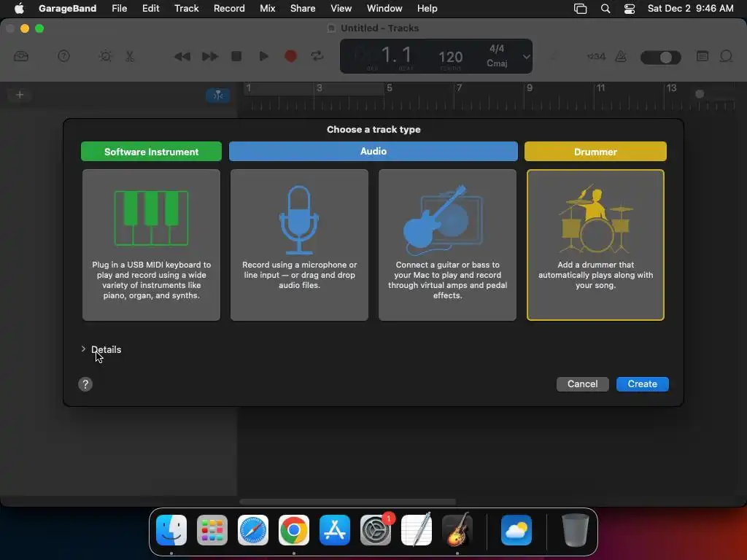747x560 pixels.
Task: Open Smart Controls dial icon
Action: (x=105, y=56)
